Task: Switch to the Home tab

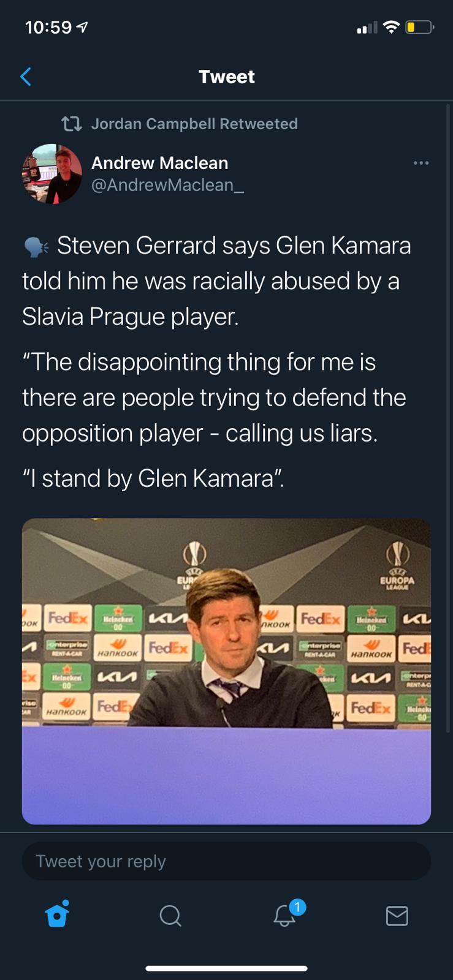Action: point(57,915)
